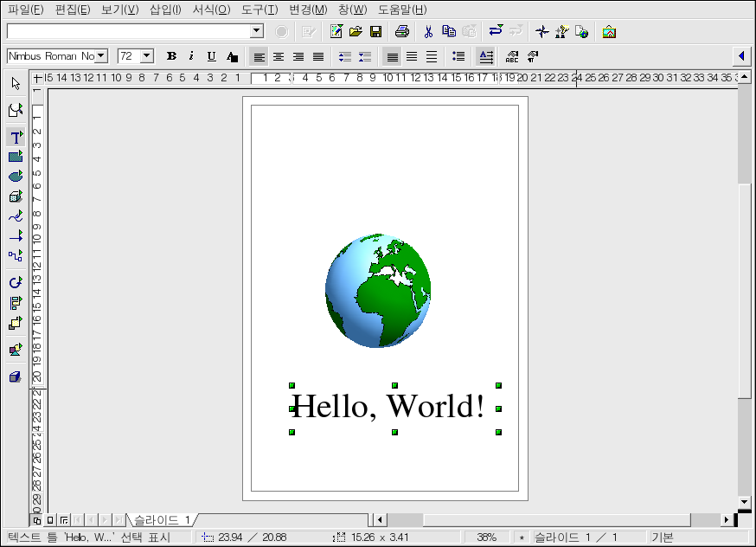Open the font size 72 dropdown

[146, 56]
